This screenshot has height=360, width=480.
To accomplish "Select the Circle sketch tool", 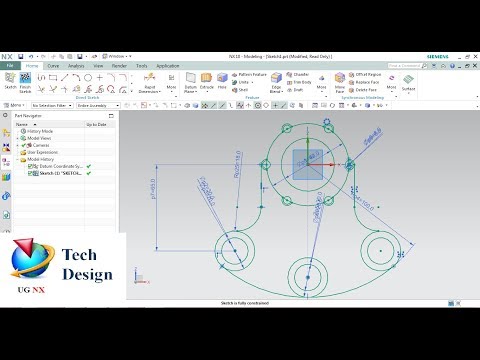I will point(88,78).
